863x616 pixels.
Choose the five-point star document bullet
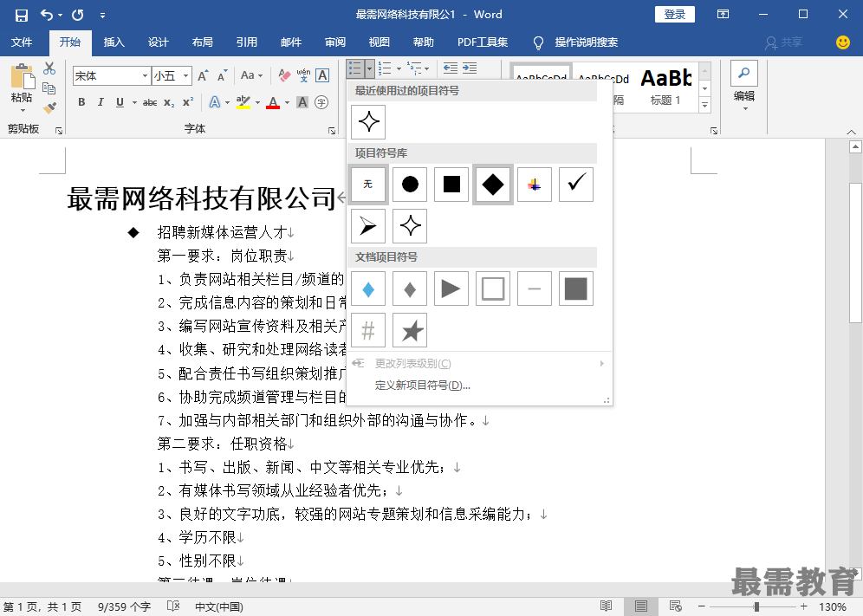[x=410, y=330]
